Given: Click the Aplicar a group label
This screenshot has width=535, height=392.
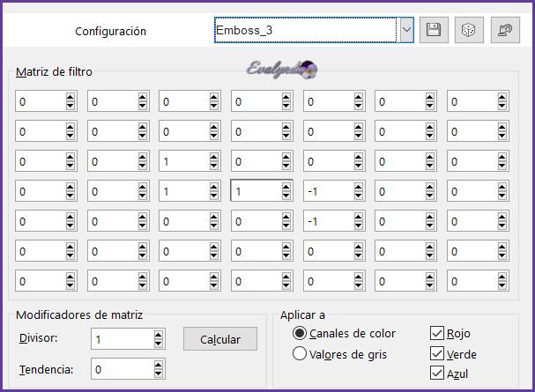Looking at the screenshot, I should coord(302,315).
